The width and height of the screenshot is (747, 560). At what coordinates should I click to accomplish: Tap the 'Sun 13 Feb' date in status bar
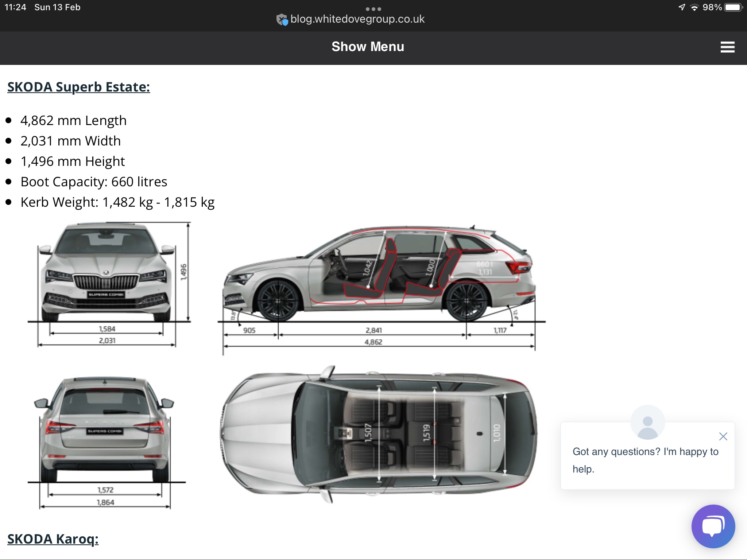coord(57,7)
